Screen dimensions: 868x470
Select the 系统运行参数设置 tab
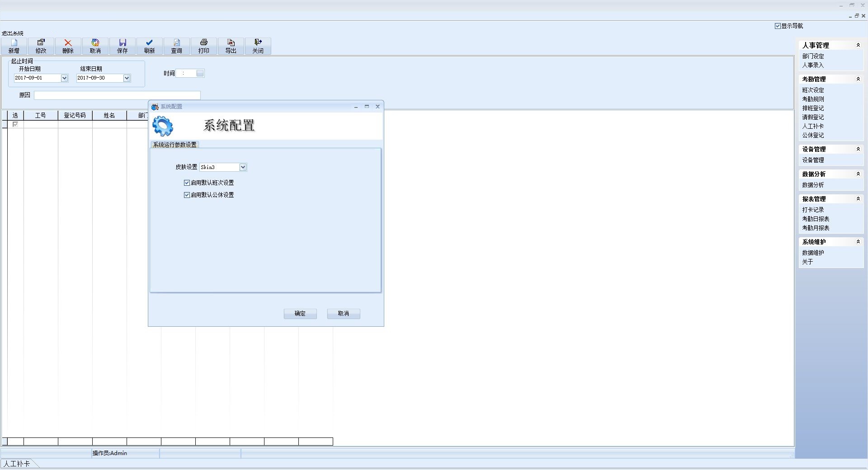(175, 145)
